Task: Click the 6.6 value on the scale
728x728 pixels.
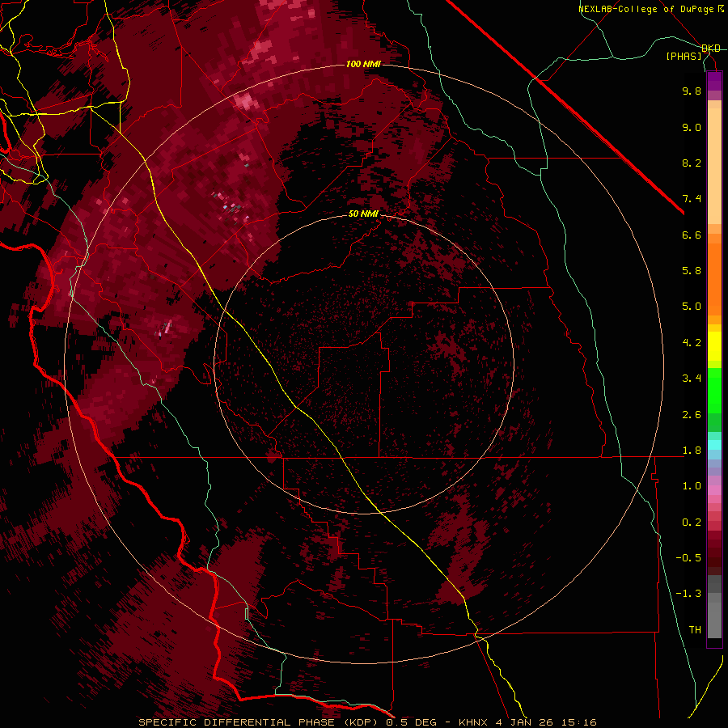Action: (x=692, y=235)
